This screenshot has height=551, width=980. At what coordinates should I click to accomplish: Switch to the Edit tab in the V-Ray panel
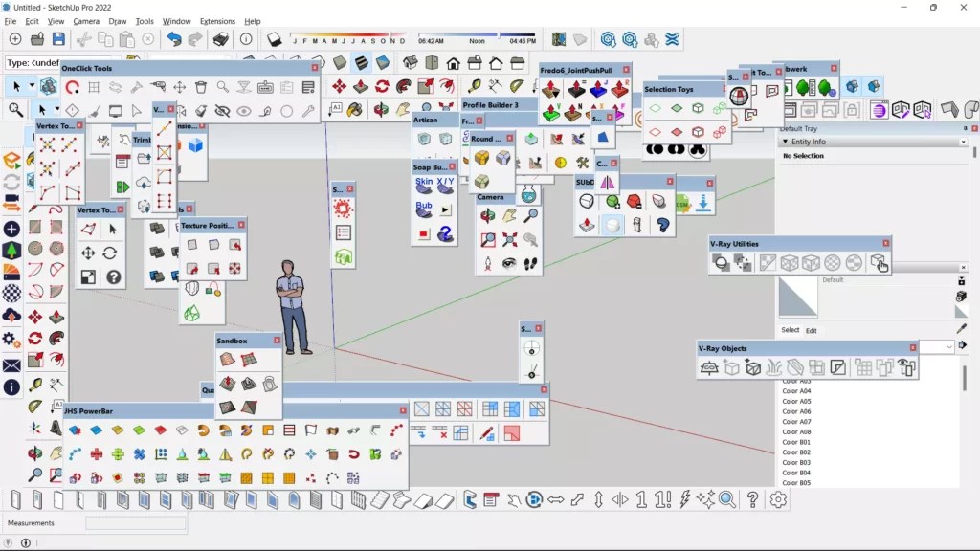812,330
